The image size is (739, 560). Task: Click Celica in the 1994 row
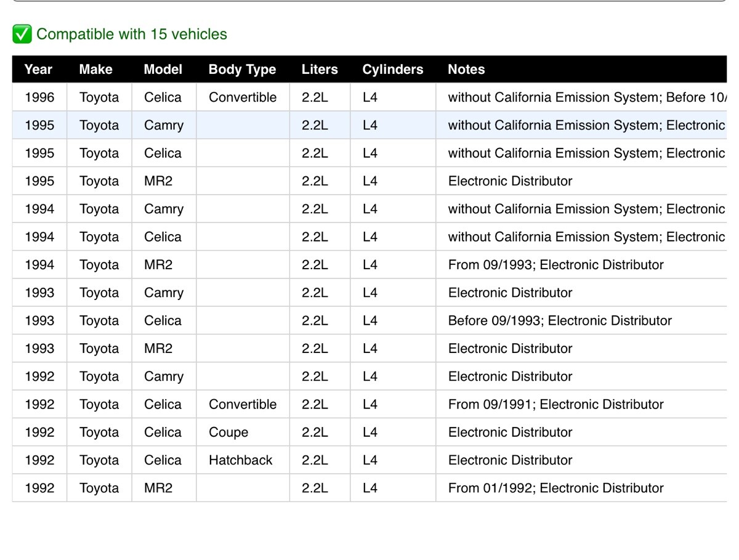point(163,237)
